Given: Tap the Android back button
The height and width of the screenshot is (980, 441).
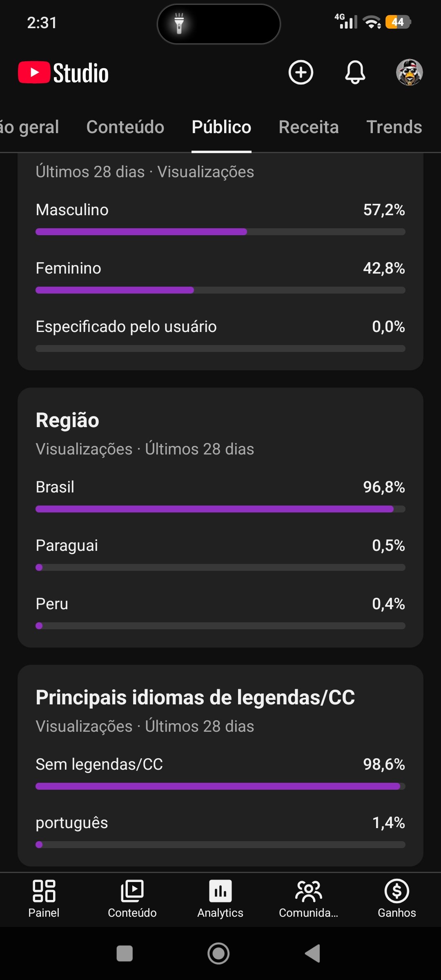Looking at the screenshot, I should pos(313,953).
